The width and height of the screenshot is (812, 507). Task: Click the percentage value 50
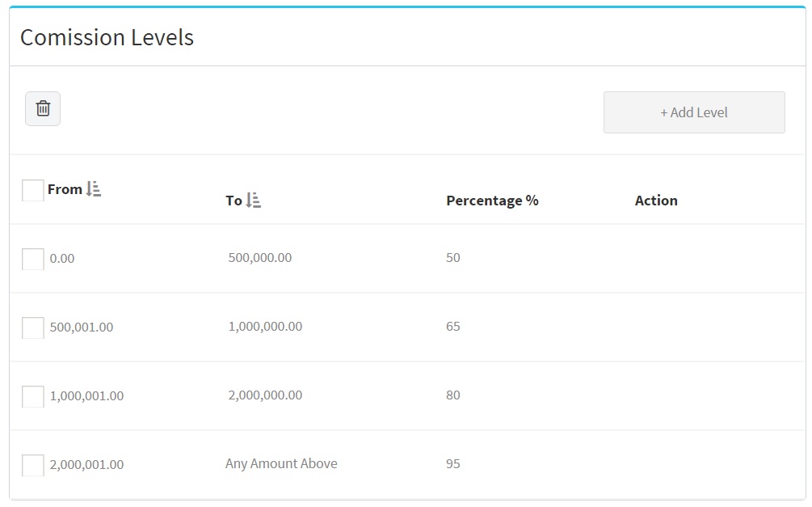click(452, 258)
